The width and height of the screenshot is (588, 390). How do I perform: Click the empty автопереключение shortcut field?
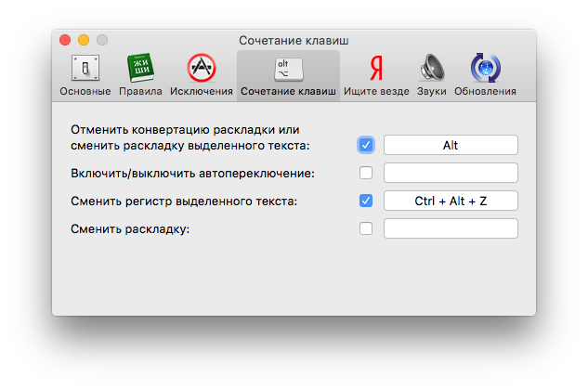coord(451,173)
